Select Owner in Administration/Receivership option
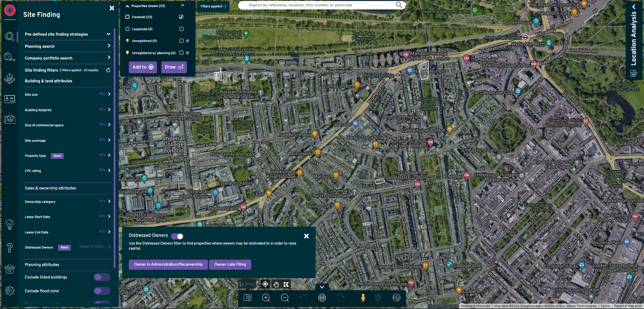Screen dimensions: 644x309 pos(168,265)
